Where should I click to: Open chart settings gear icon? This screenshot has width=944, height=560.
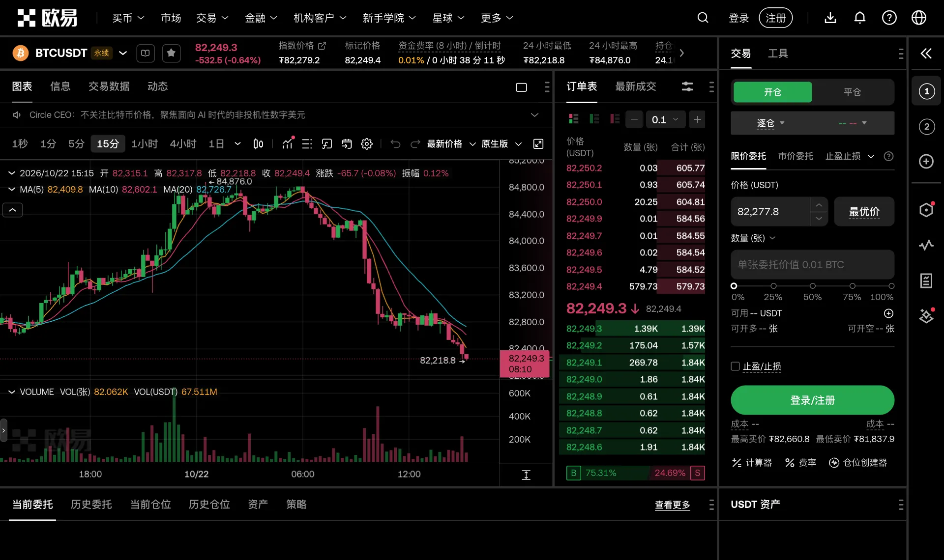pyautogui.click(x=367, y=144)
